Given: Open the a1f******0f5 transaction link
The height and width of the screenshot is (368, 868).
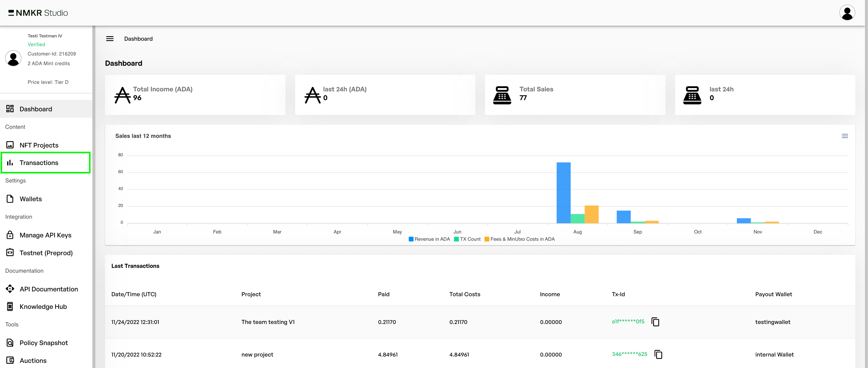Looking at the screenshot, I should [x=628, y=322].
